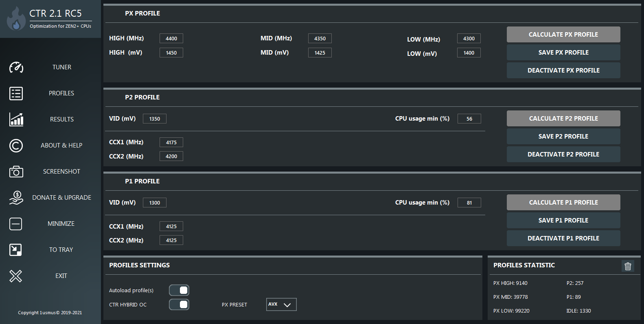The image size is (644, 324).
Task: Click SAVE PX PROFILE button
Action: pyautogui.click(x=563, y=53)
